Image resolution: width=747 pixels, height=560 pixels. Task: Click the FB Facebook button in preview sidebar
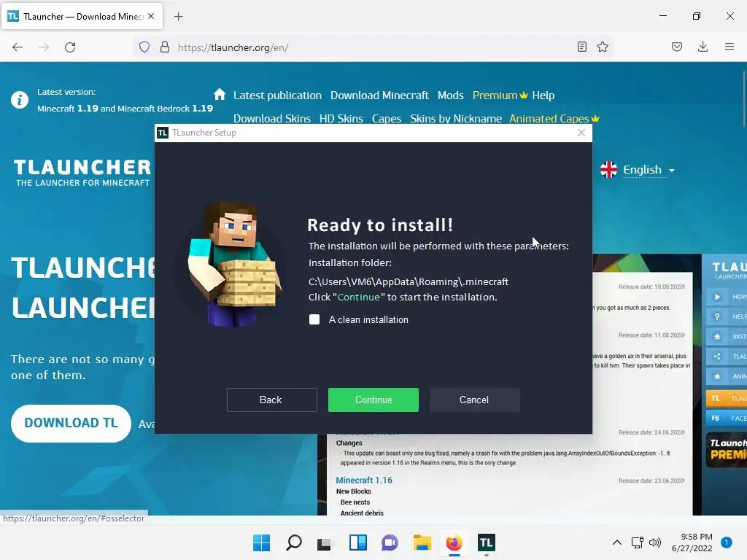727,418
